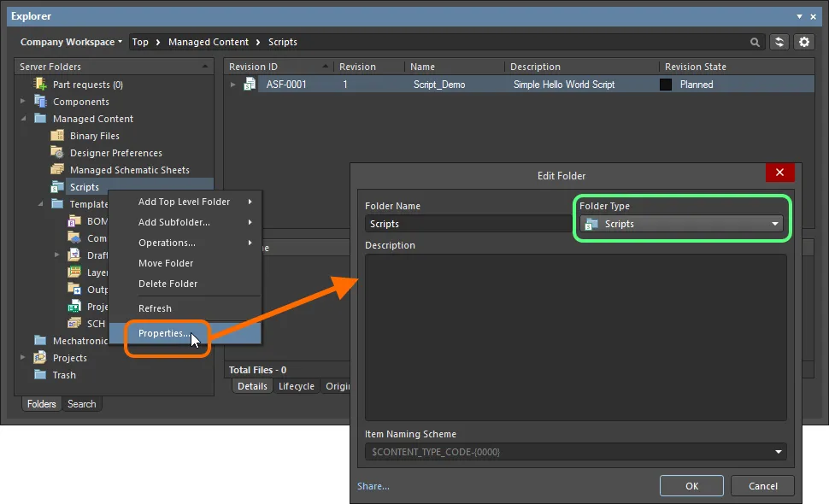Click the Server Folders header

tap(114, 67)
